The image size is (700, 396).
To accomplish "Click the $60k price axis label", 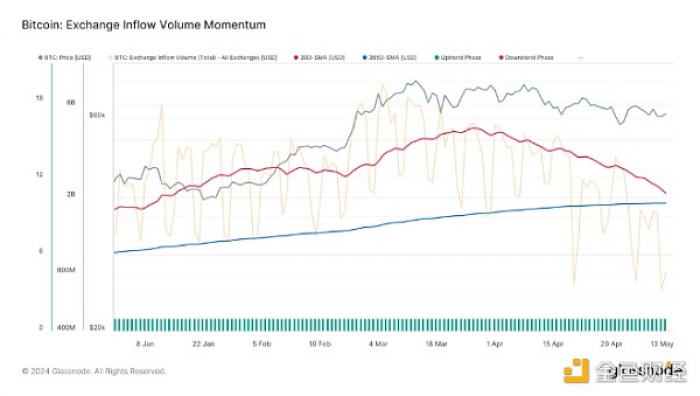I will pos(97,115).
